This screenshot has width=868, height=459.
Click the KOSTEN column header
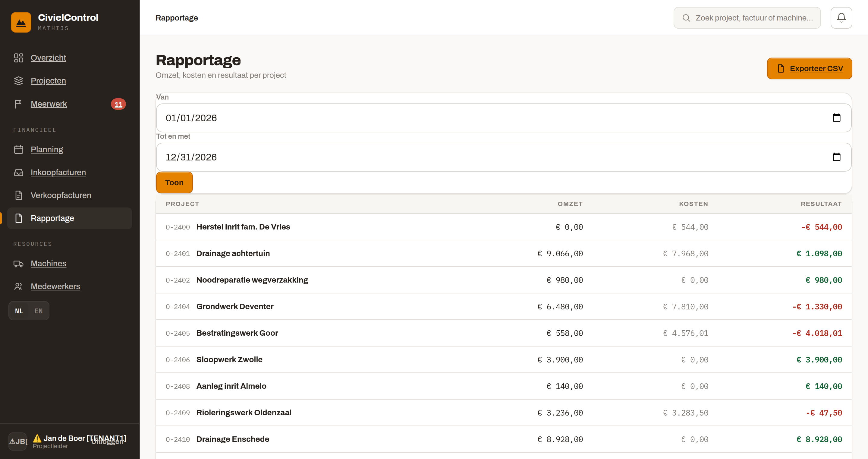pos(693,204)
